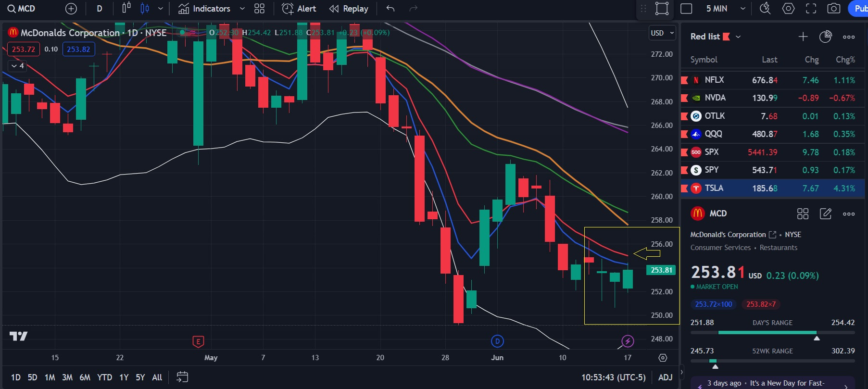Image resolution: width=868 pixels, height=389 pixels.
Task: Open McDonald's Corporation external link
Action: 773,235
